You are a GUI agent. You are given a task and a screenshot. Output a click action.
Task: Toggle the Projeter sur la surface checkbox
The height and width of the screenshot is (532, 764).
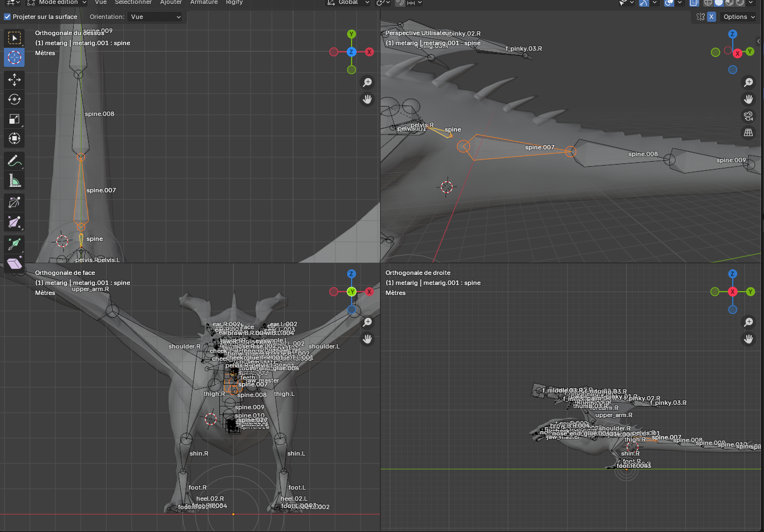7,17
